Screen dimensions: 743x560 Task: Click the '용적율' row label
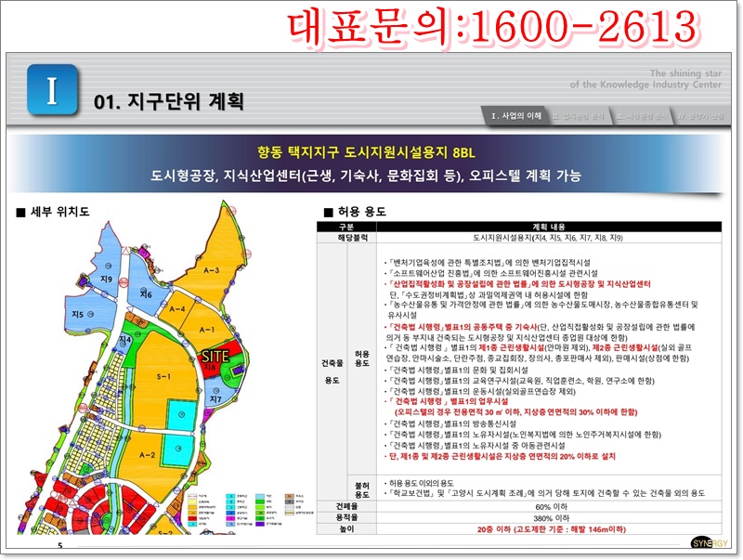click(346, 517)
